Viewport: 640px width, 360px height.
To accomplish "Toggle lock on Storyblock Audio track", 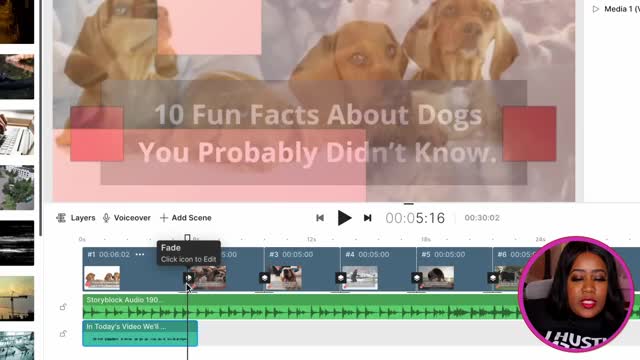I will pos(63,307).
